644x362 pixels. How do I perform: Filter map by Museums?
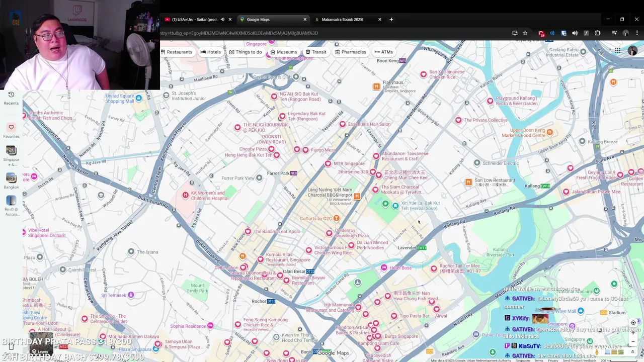tap(284, 52)
